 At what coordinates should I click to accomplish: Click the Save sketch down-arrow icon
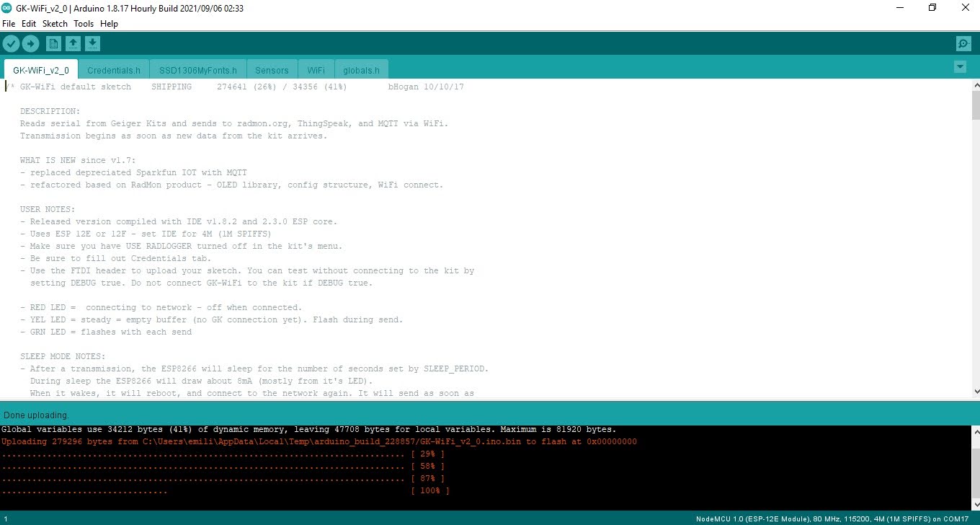pyautogui.click(x=92, y=44)
